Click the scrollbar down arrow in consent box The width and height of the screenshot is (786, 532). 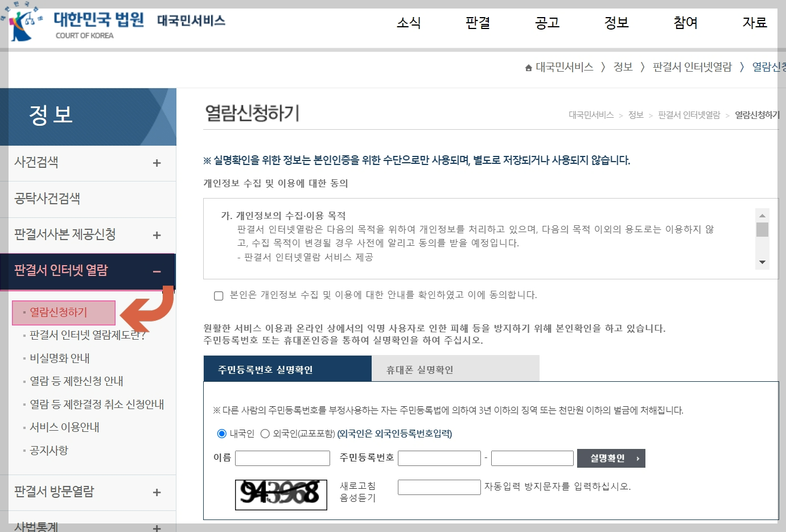[x=763, y=262]
